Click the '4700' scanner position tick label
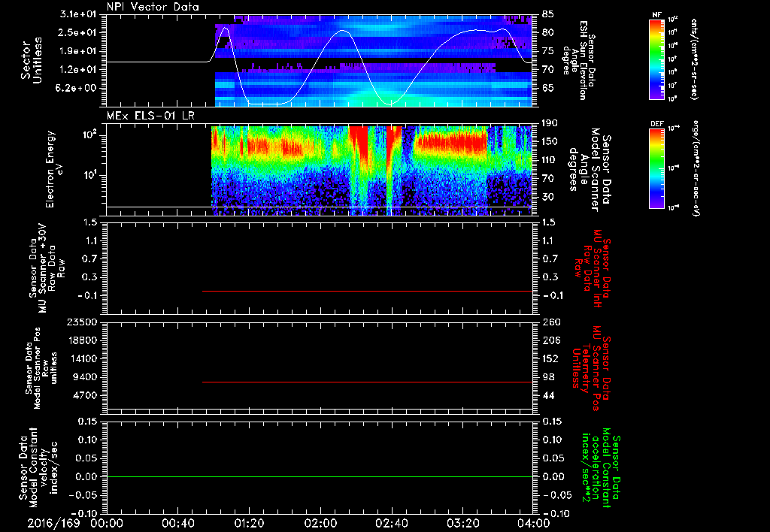 point(85,395)
